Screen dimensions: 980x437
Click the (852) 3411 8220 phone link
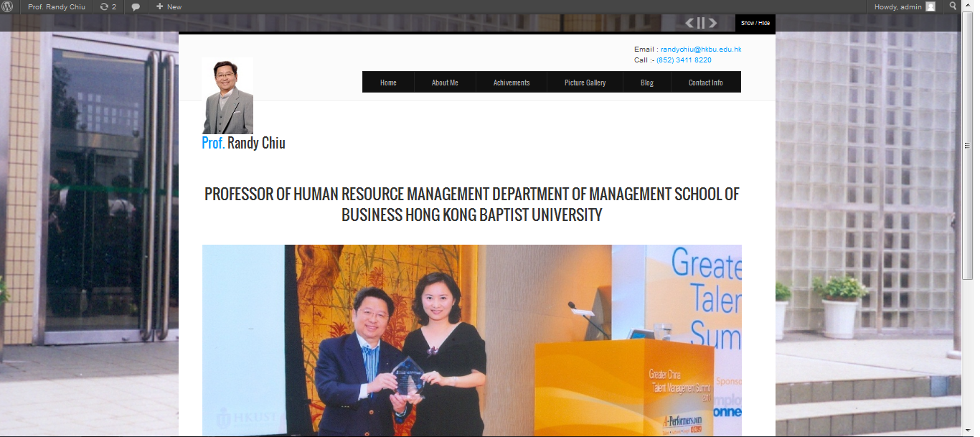(x=684, y=60)
